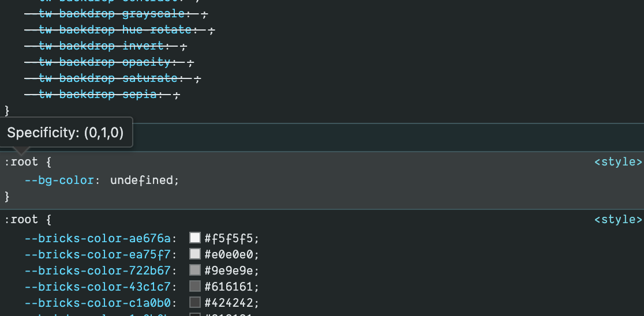
Task: Open color picker for #f5f5f5 swatch
Action: 194,238
